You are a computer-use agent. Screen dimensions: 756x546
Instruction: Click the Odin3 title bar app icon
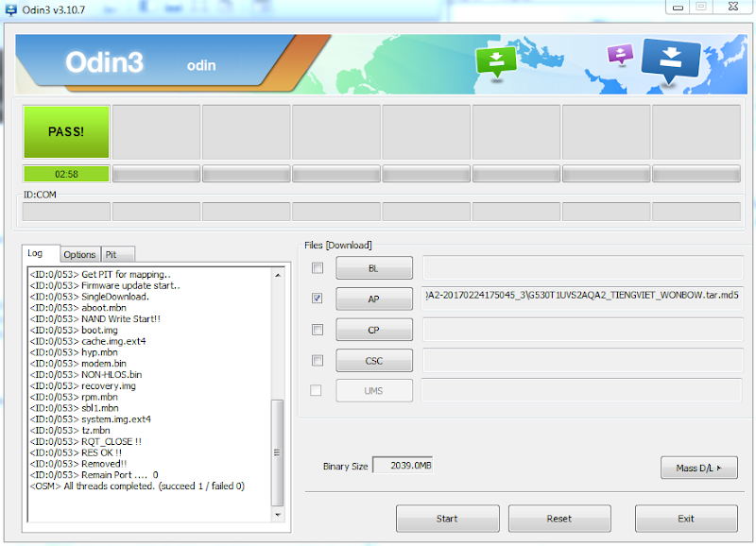point(9,9)
